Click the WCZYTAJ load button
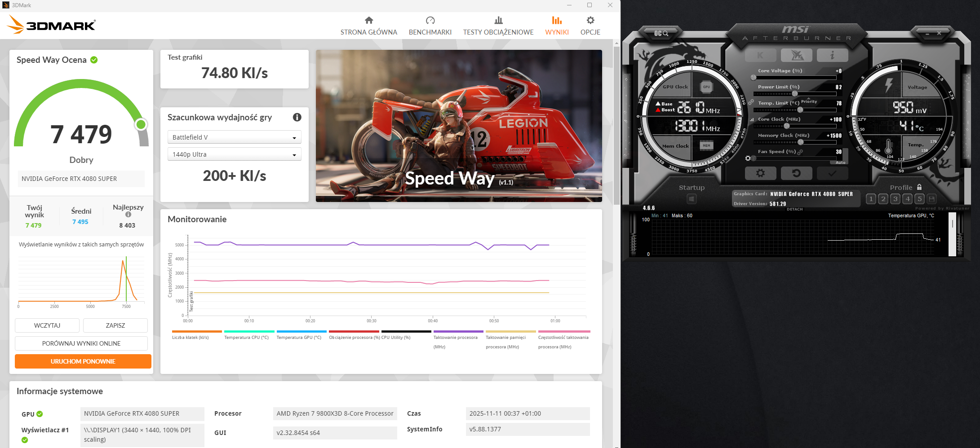This screenshot has width=980, height=448. click(47, 325)
